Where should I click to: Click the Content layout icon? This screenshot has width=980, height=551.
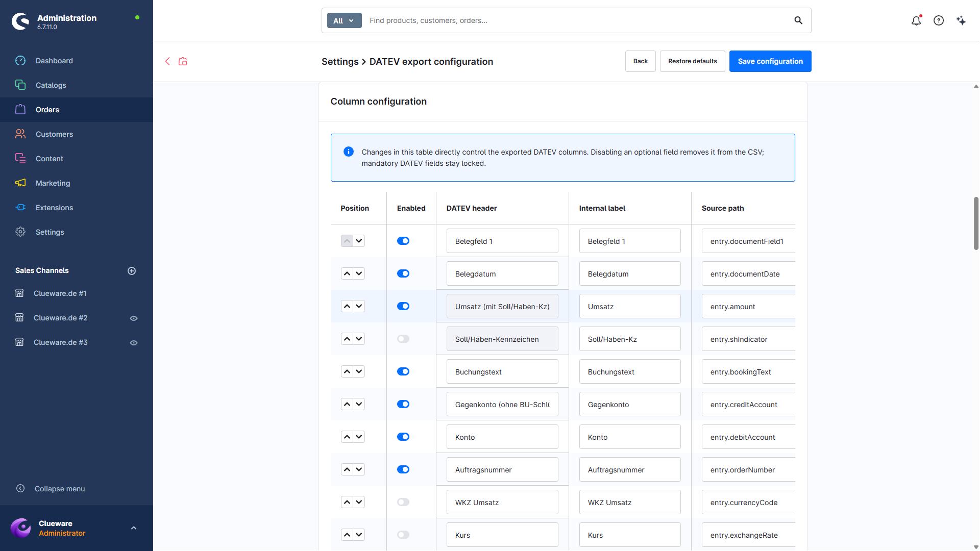(x=20, y=159)
